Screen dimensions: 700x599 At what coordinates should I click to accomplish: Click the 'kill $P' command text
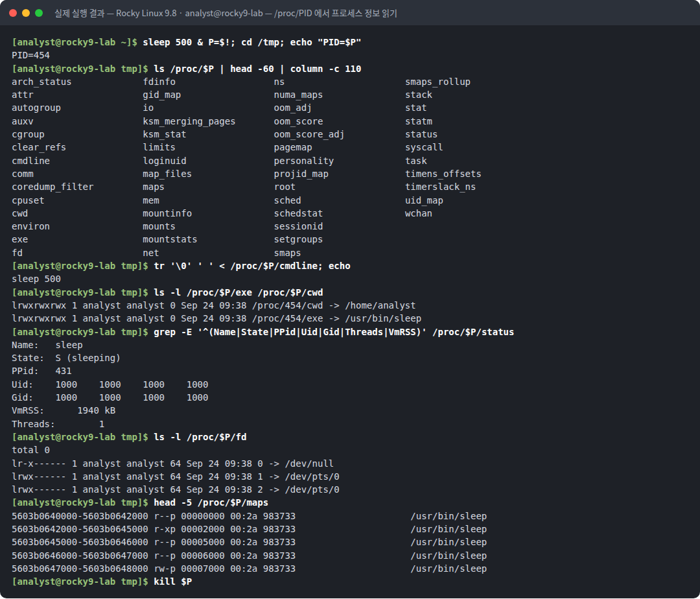tap(173, 581)
